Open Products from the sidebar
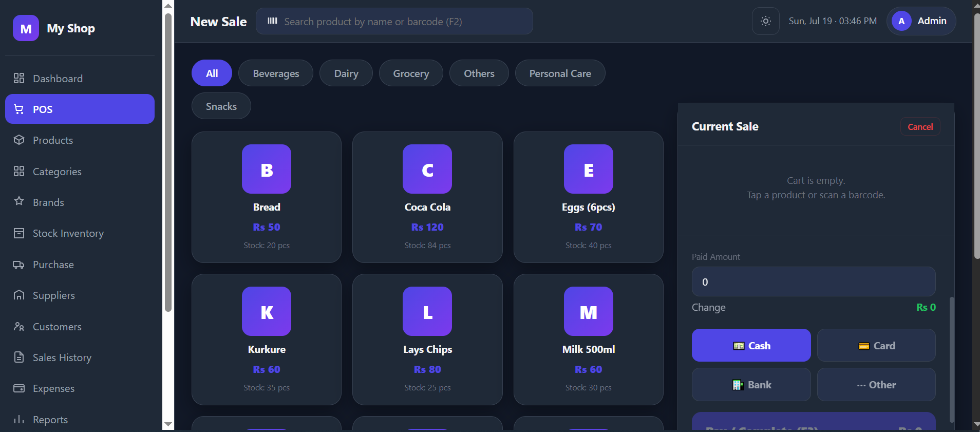The height and width of the screenshot is (432, 980). pyautogui.click(x=80, y=140)
